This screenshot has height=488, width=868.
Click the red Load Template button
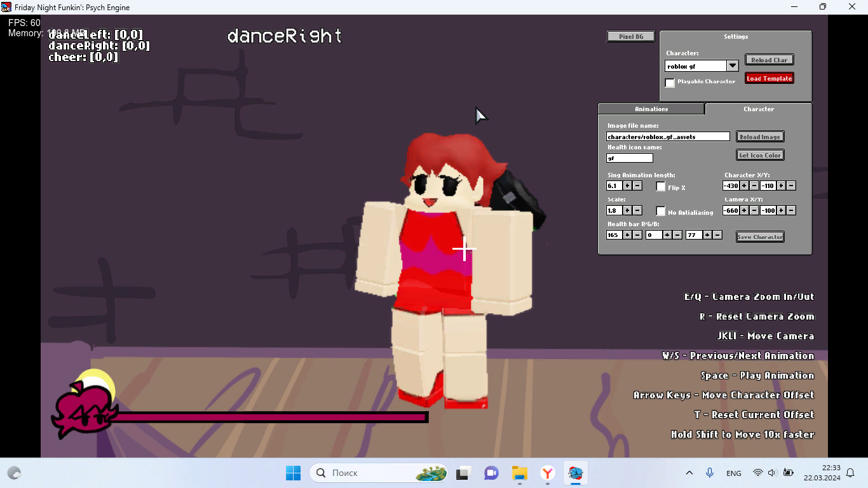coord(770,78)
